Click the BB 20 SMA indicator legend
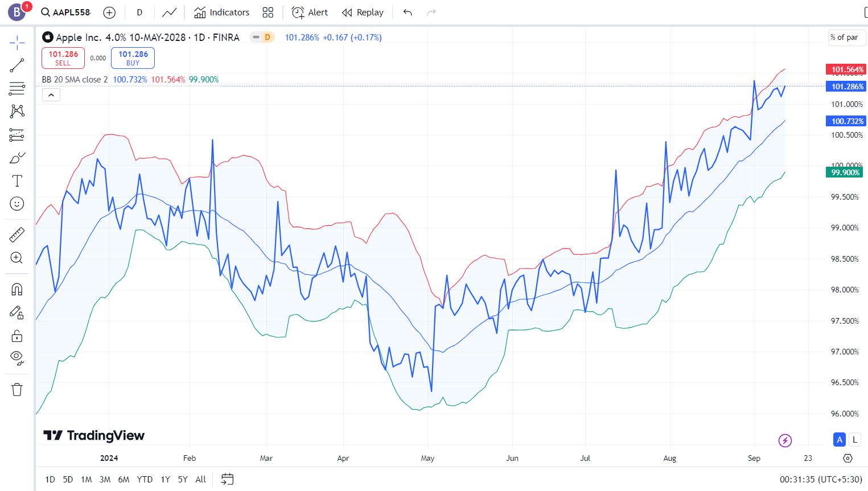868x491 pixels. tap(75, 80)
